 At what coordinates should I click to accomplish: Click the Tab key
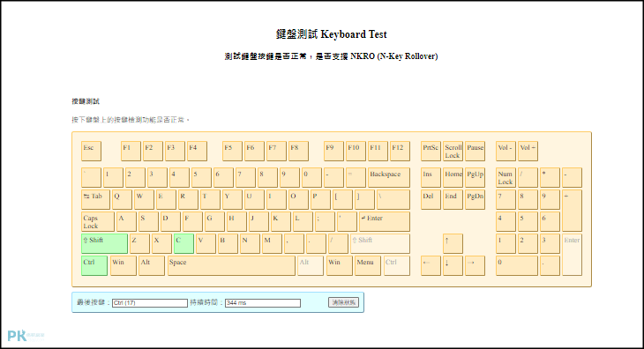(95, 200)
